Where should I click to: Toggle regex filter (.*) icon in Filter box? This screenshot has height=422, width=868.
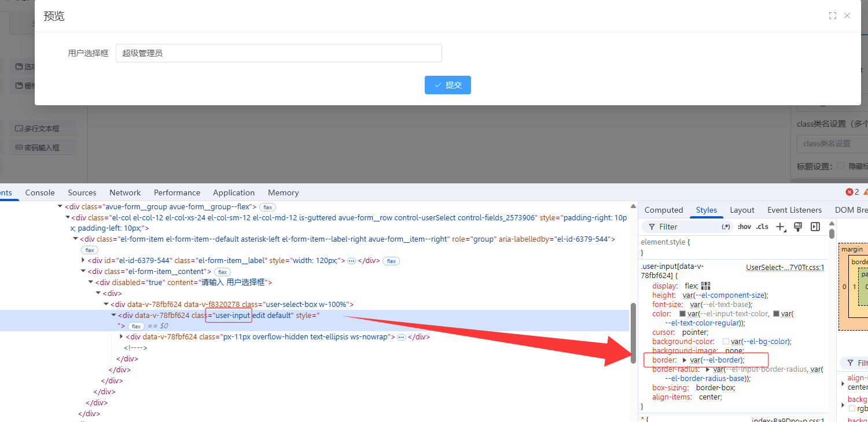tap(726, 227)
